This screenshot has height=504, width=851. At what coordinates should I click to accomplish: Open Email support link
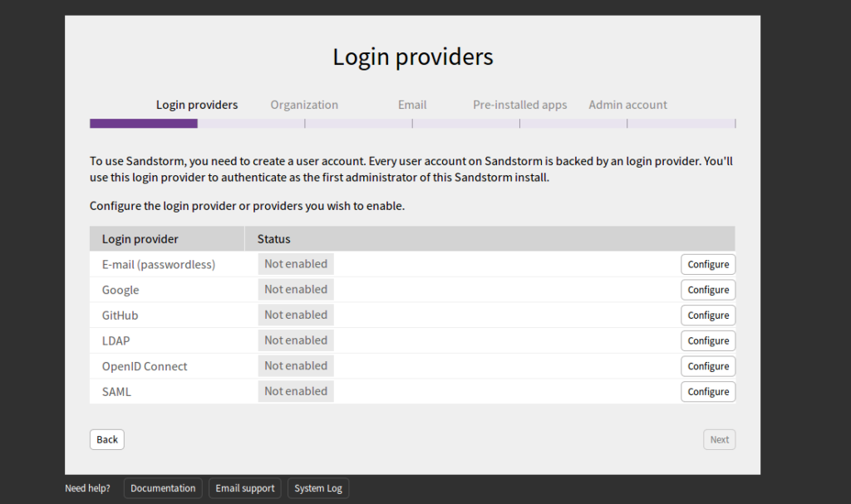(245, 488)
